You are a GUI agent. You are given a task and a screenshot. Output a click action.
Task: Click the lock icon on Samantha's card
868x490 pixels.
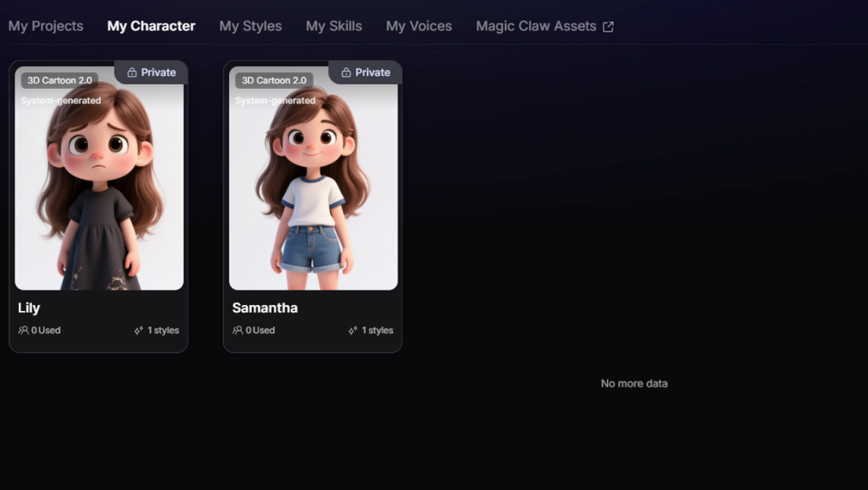tap(346, 73)
